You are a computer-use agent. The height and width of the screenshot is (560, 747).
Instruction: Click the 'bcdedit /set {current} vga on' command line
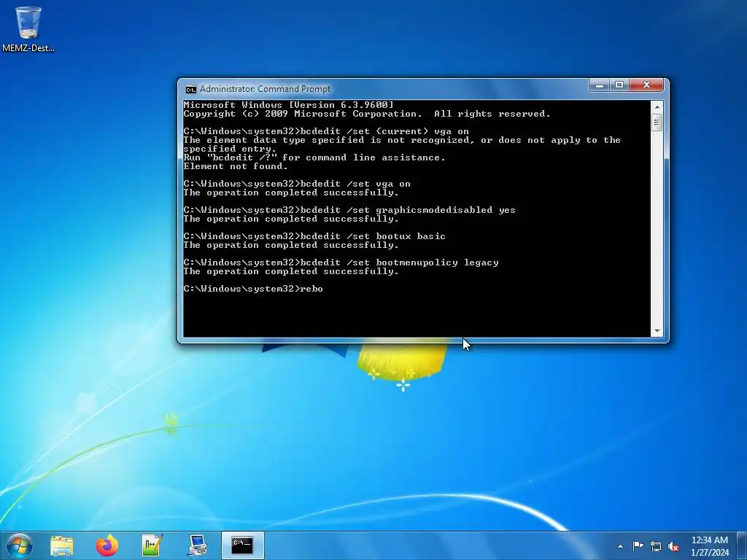point(326,131)
